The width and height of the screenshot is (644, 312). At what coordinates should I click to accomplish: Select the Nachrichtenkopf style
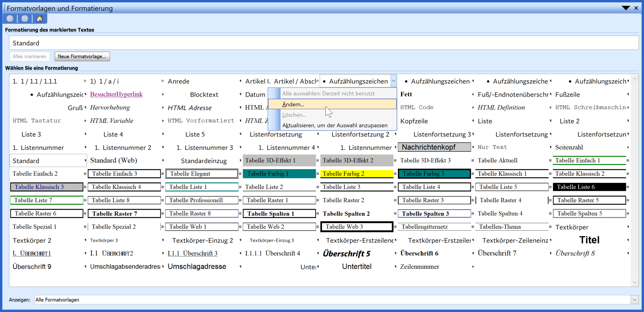click(434, 147)
